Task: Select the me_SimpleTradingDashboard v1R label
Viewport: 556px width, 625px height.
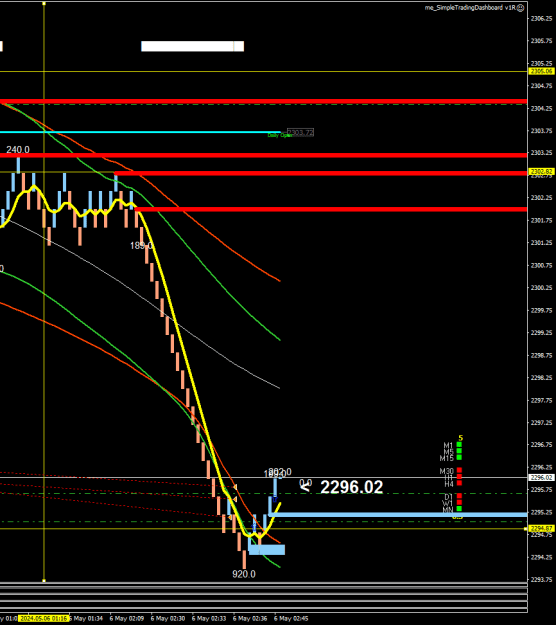Action: (470, 8)
